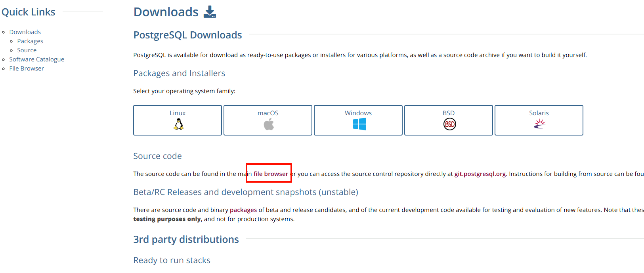This screenshot has width=644, height=273.
Task: Click the '3rd party distributions' heading
Action: click(x=186, y=239)
